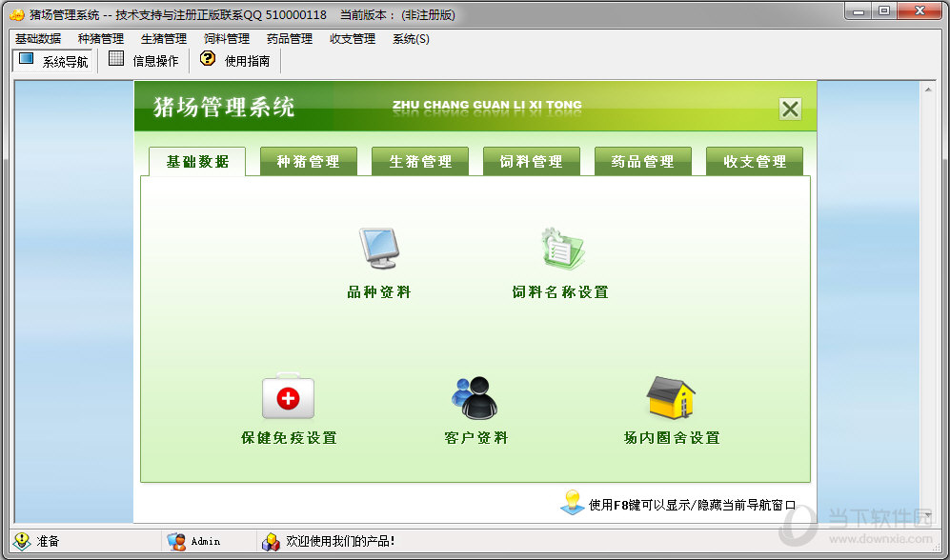The width and height of the screenshot is (950, 560).
Task: Click the 系统导航 toolbar text
Action: [65, 61]
